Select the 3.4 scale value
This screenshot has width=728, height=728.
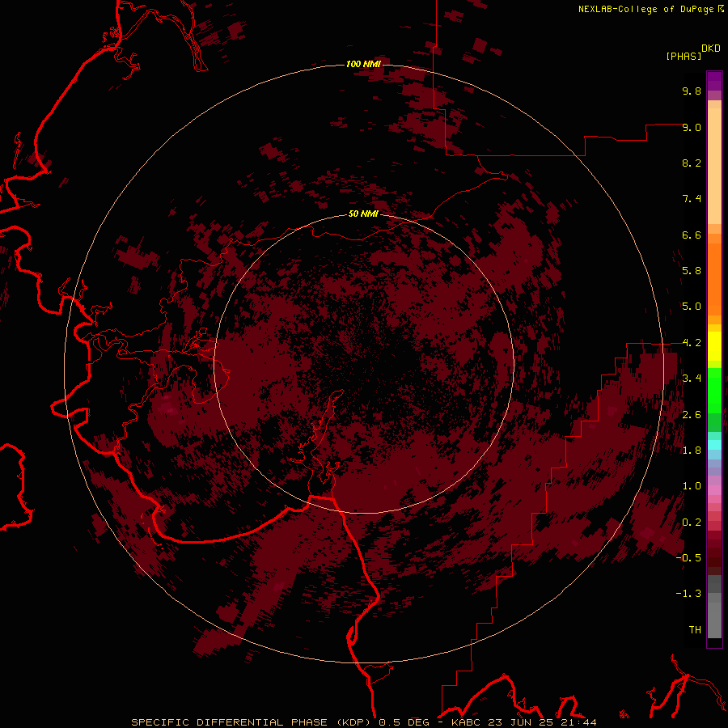tap(692, 379)
